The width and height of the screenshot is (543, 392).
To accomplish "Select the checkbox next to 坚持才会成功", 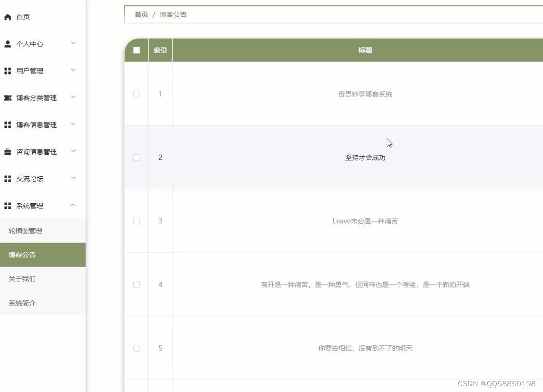I will pos(136,157).
